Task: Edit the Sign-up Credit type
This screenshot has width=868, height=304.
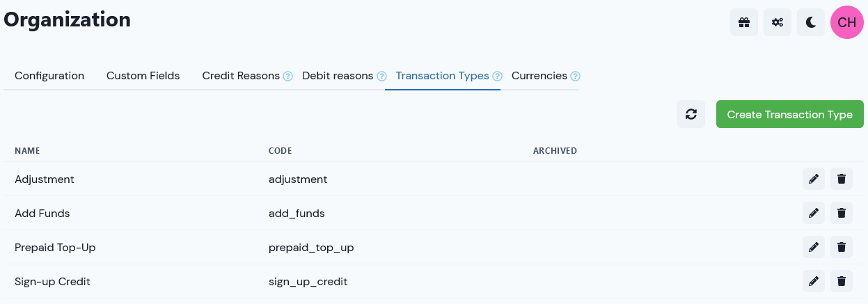Action: click(x=813, y=281)
